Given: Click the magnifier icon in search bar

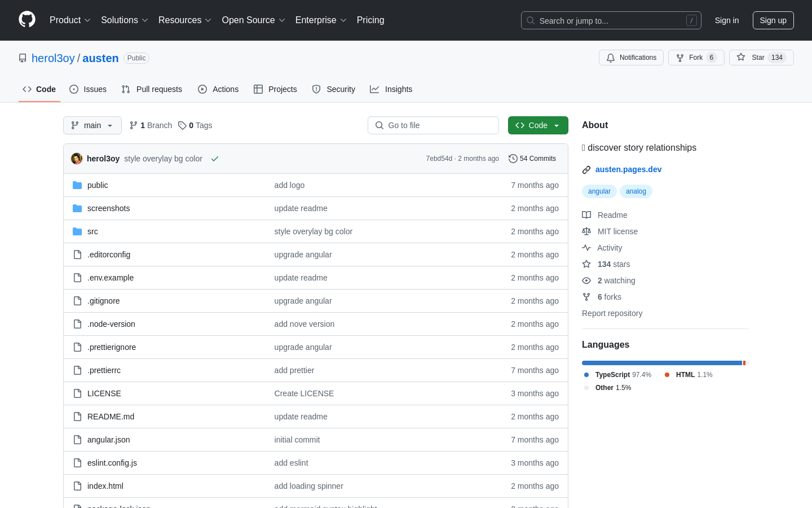Looking at the screenshot, I should (531, 20).
